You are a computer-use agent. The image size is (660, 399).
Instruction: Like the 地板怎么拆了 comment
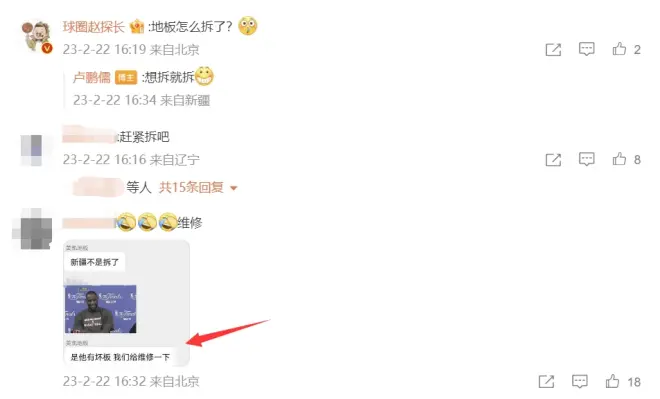pos(619,49)
